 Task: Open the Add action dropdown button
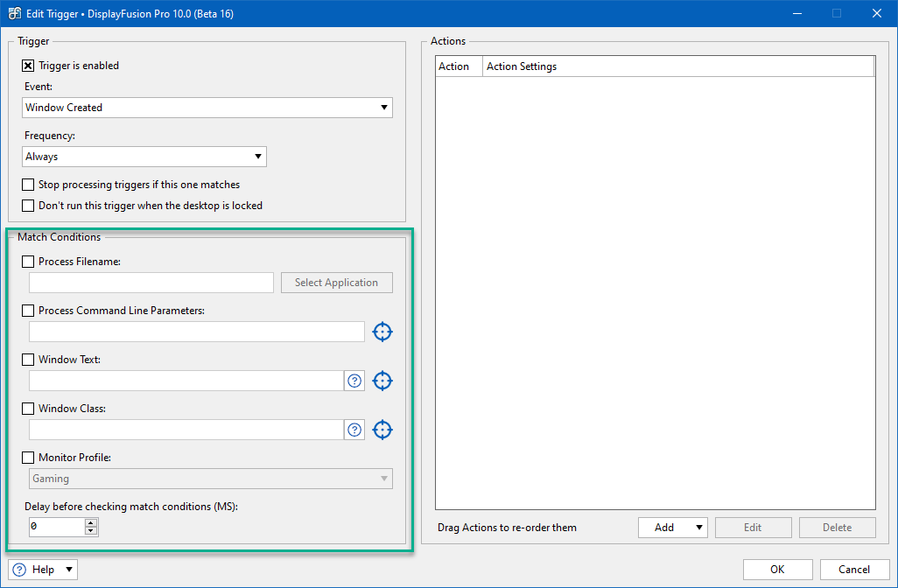tap(673, 528)
